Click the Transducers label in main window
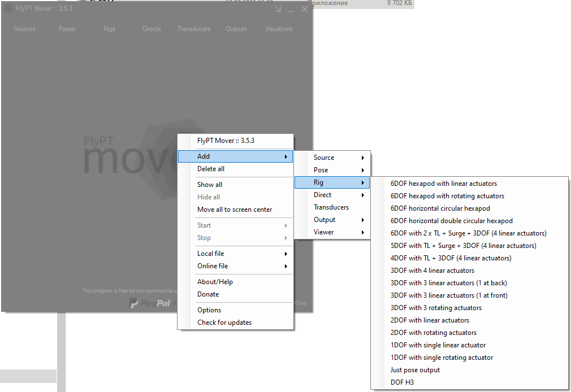571x392 pixels. 194,29
